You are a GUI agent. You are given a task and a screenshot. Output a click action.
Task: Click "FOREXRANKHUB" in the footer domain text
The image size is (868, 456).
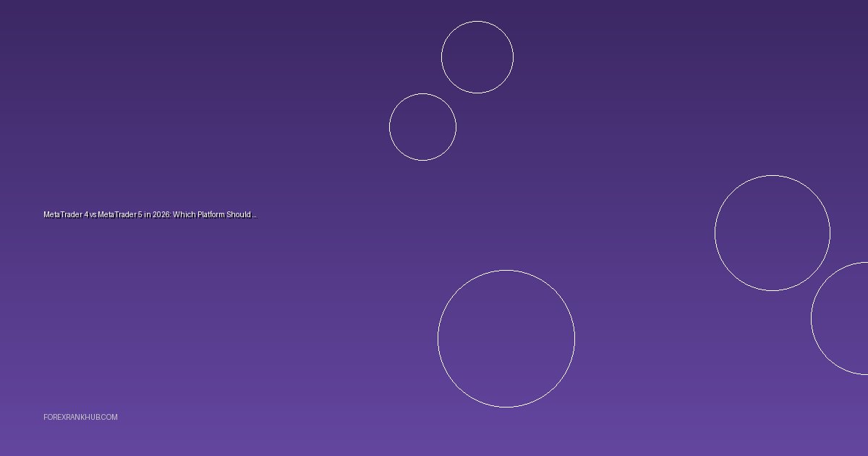(x=73, y=418)
